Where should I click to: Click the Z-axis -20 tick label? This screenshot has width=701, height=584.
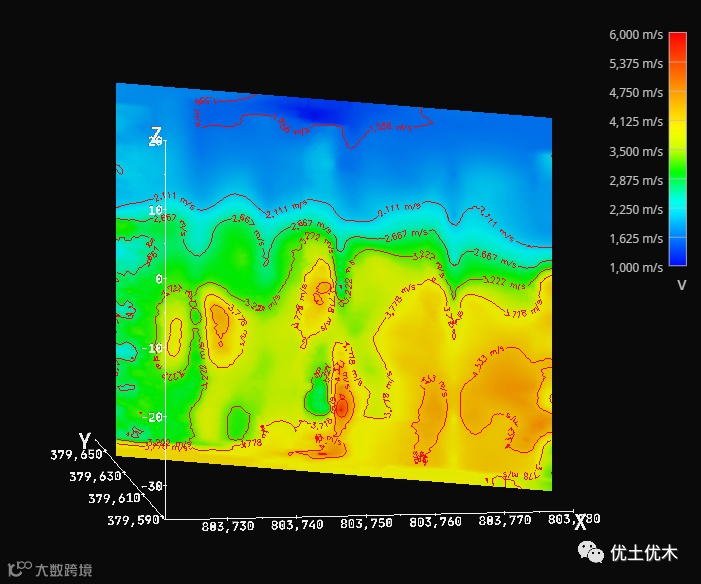click(x=152, y=417)
